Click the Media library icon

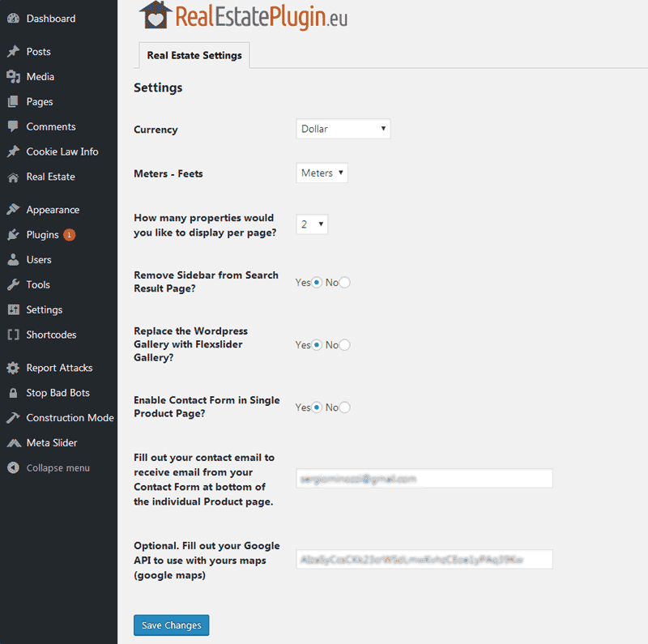13,76
